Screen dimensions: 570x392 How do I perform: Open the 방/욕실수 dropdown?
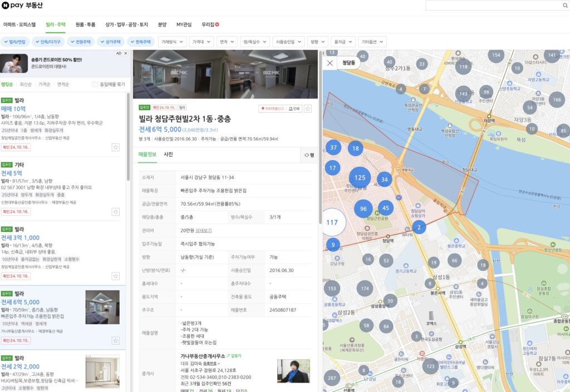255,42
